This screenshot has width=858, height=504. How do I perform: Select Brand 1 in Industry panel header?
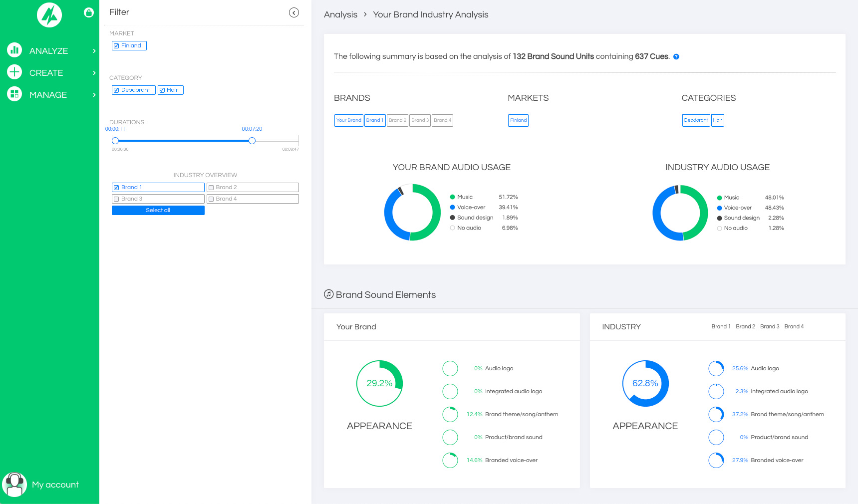pos(721,326)
